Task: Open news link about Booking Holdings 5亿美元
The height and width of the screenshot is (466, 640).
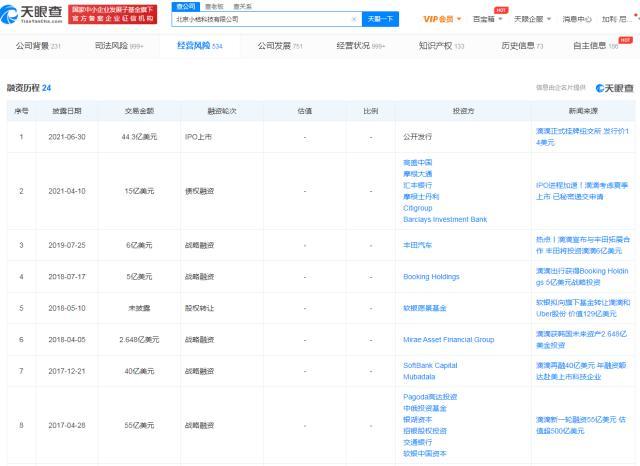Action: point(582,277)
